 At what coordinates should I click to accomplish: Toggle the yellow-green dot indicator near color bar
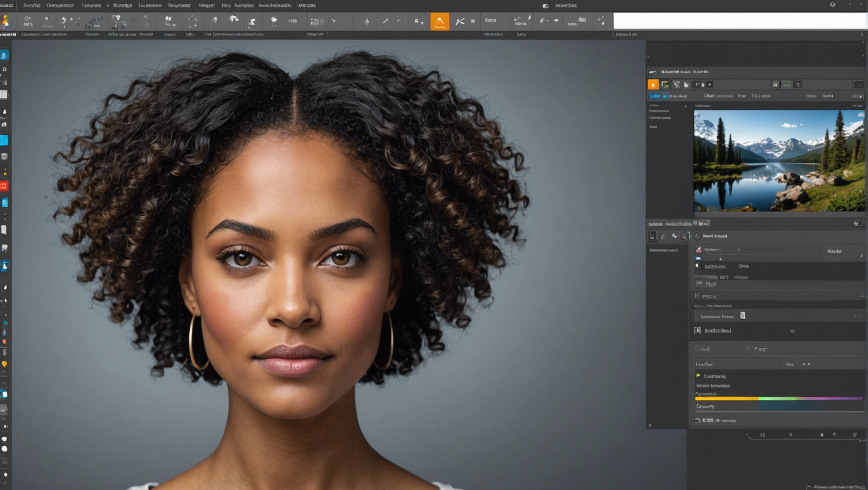tap(698, 375)
